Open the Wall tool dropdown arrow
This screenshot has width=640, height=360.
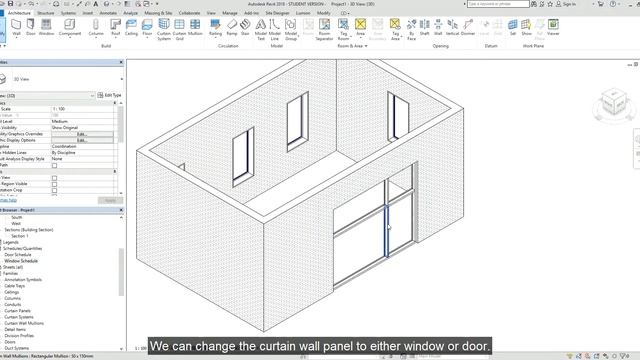[16, 38]
